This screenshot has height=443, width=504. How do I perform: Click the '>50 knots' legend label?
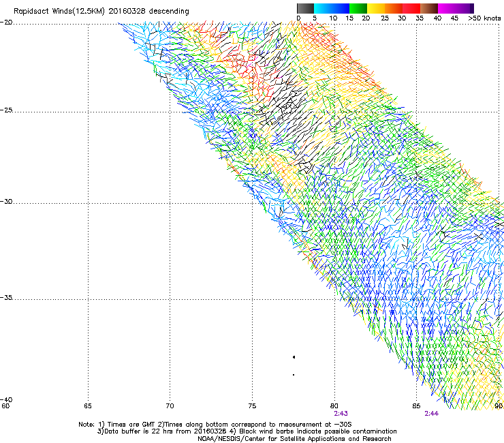(484, 18)
